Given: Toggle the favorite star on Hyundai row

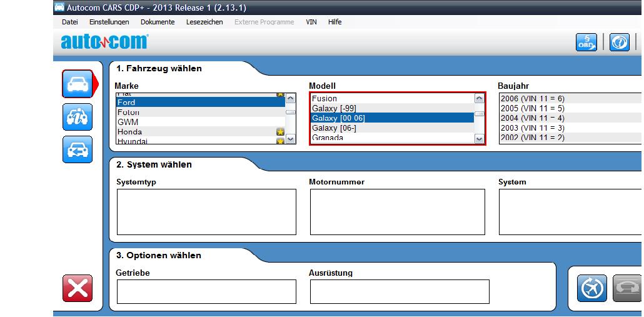Looking at the screenshot, I should 280,141.
